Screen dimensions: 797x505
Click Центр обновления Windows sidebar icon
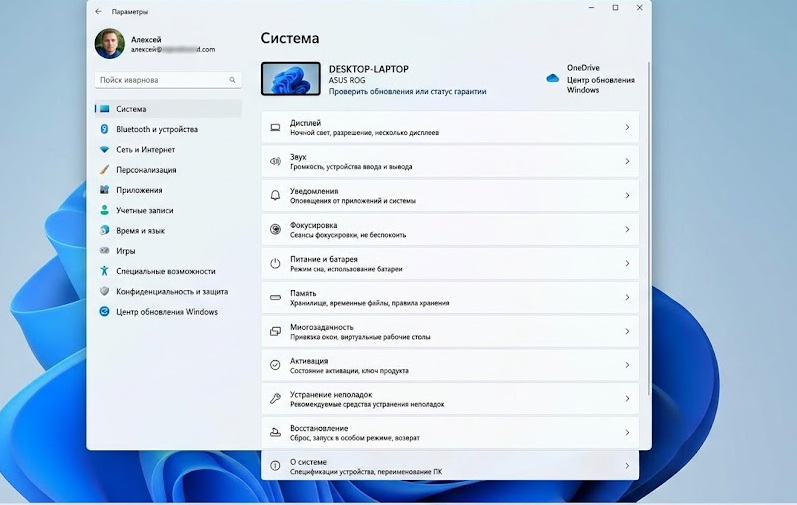(x=104, y=311)
